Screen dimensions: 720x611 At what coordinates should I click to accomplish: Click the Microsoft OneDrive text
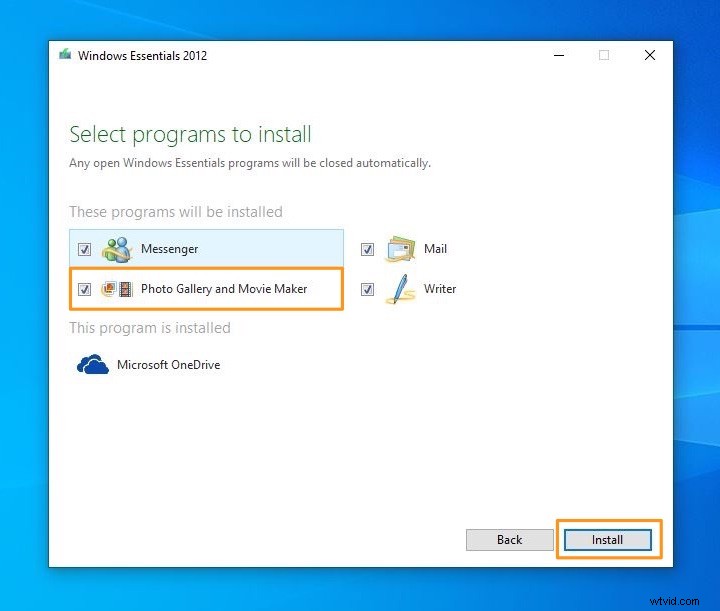point(168,365)
